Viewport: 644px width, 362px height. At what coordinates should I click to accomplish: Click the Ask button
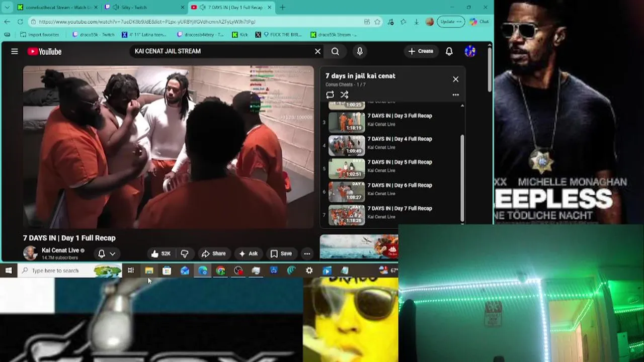point(248,254)
